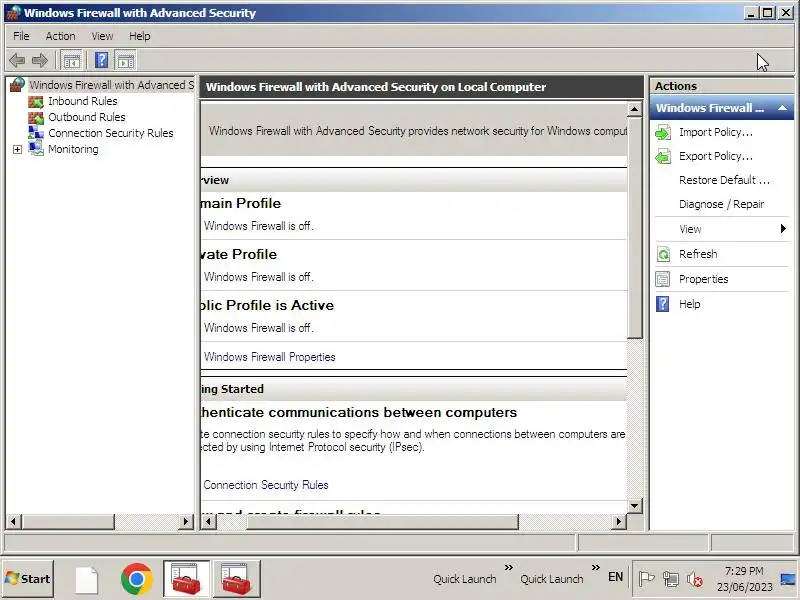Click the first Quick Launch toolbar label
The width and height of the screenshot is (800, 600).
coord(464,579)
